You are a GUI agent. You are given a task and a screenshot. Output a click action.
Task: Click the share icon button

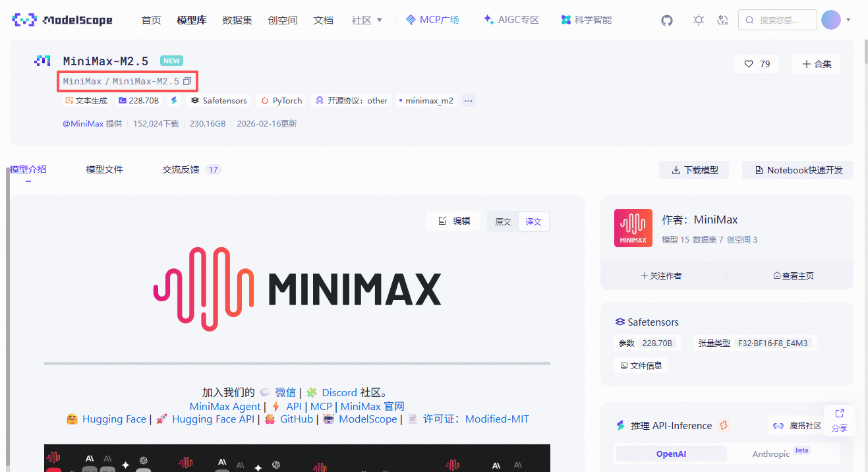point(839,419)
